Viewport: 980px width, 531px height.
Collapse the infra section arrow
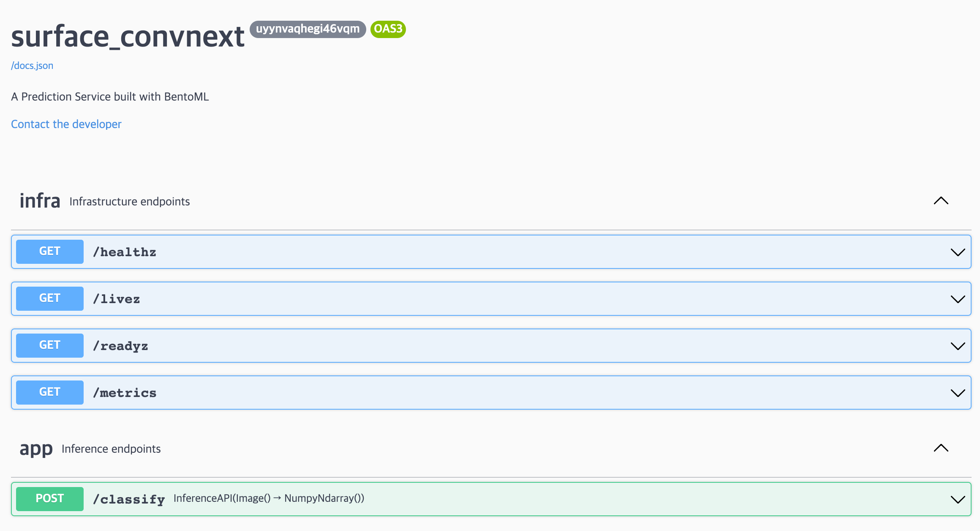941,201
